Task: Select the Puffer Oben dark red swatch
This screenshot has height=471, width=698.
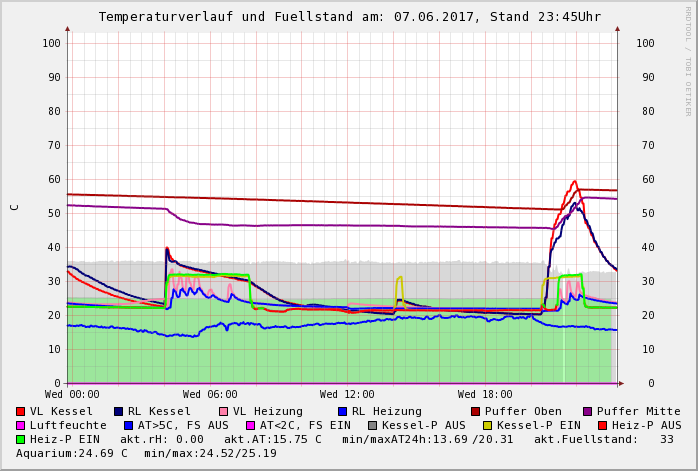Action: tap(475, 412)
